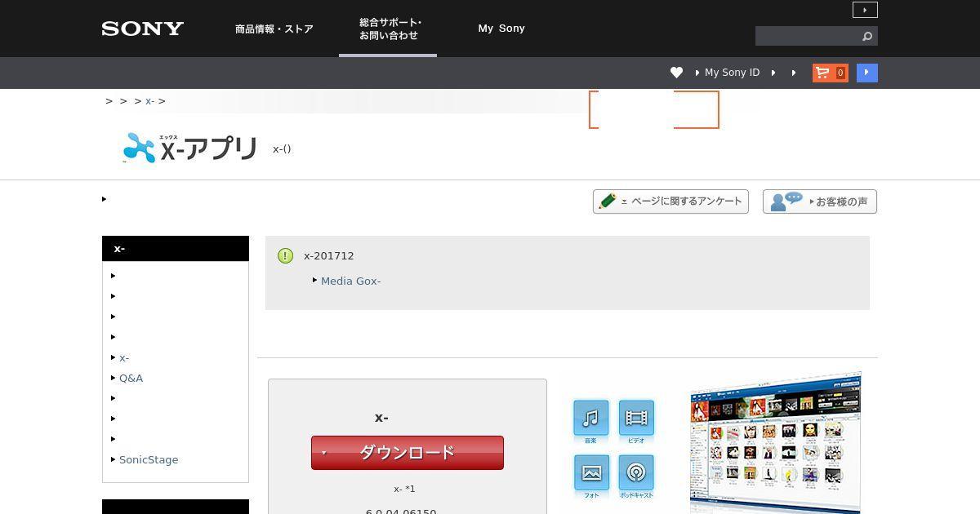The height and width of the screenshot is (514, 980).
Task: Click the フォト picture icon
Action: [591, 473]
